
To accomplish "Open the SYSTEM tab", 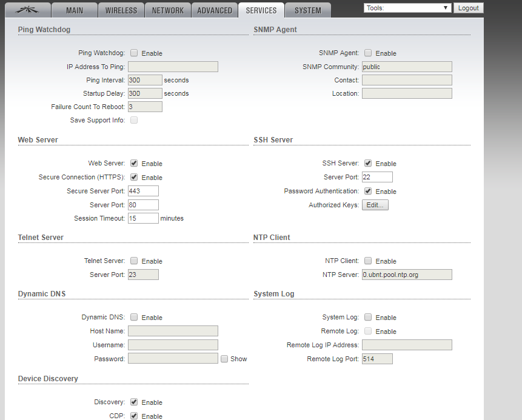I will click(x=308, y=10).
